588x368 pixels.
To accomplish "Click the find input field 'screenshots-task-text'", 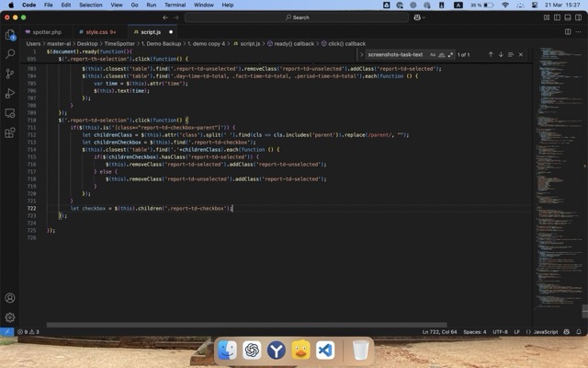I will (395, 54).
